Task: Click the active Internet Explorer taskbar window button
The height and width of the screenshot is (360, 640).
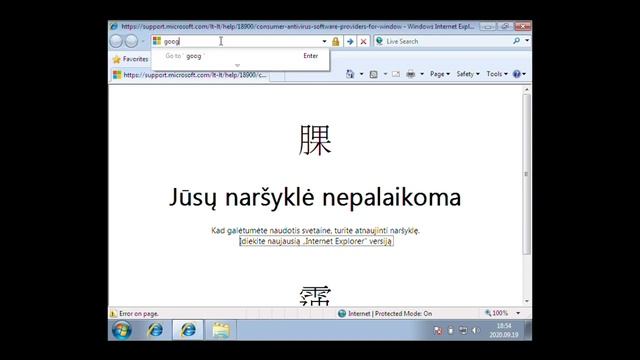Action: 188,330
